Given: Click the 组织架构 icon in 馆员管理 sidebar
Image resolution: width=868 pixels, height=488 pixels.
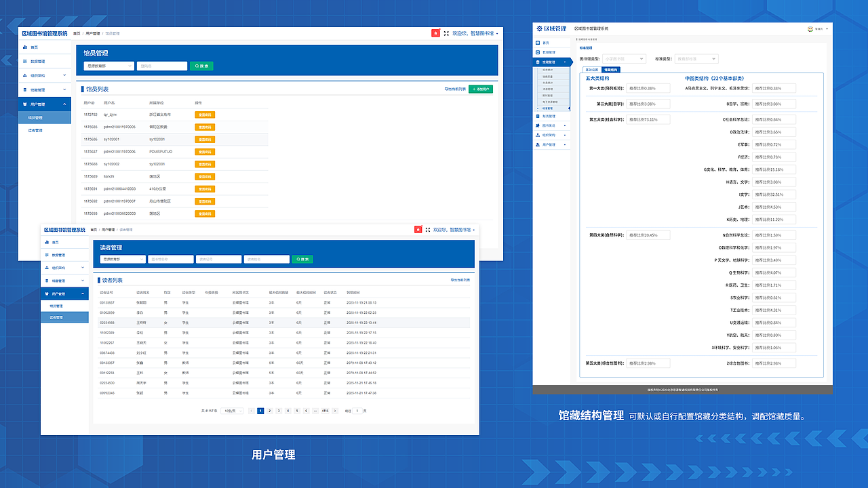Looking at the screenshot, I should tap(25, 75).
